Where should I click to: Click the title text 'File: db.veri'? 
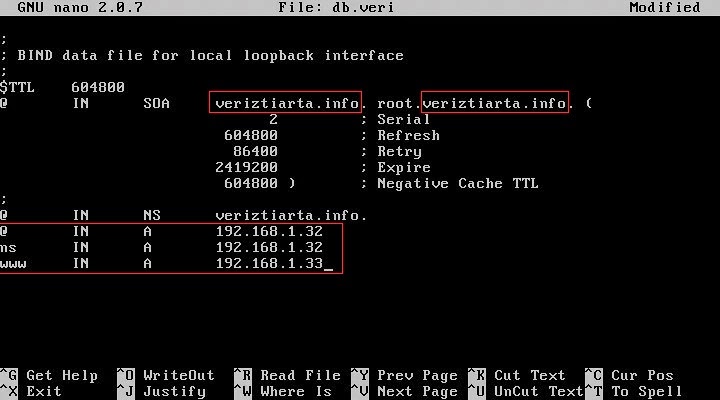pos(336,7)
